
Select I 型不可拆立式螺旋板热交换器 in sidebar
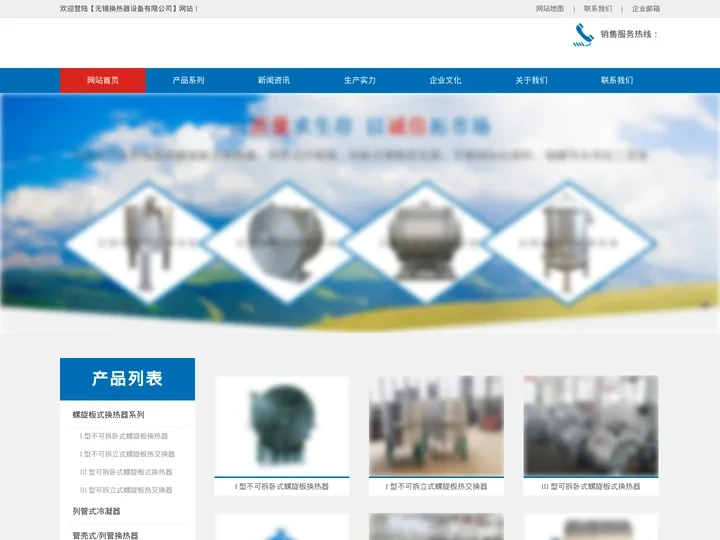[127, 454]
